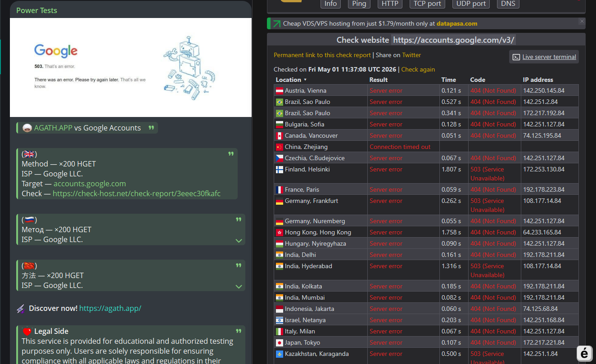The height and width of the screenshot is (364, 596).
Task: Expand the Chinese quote block
Action: pyautogui.click(x=239, y=287)
